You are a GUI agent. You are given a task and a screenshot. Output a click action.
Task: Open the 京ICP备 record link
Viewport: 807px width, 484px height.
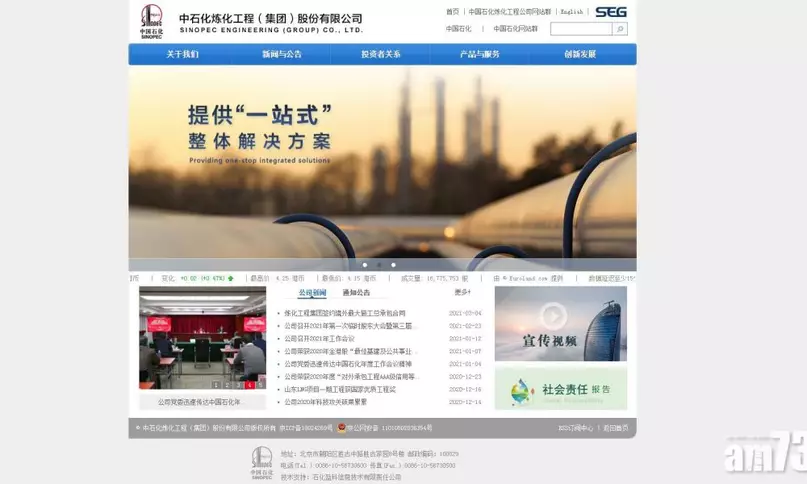(306, 428)
